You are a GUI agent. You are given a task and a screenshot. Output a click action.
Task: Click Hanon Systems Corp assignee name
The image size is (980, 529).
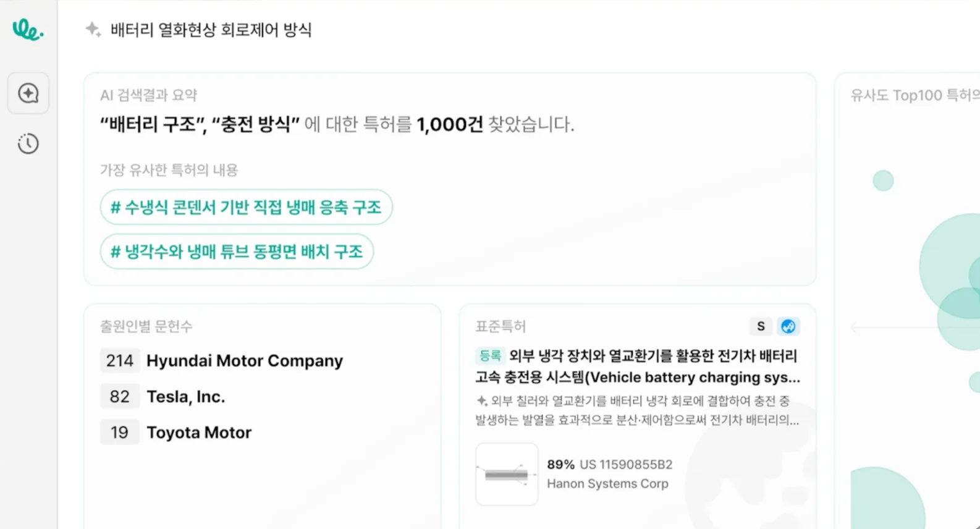(607, 484)
